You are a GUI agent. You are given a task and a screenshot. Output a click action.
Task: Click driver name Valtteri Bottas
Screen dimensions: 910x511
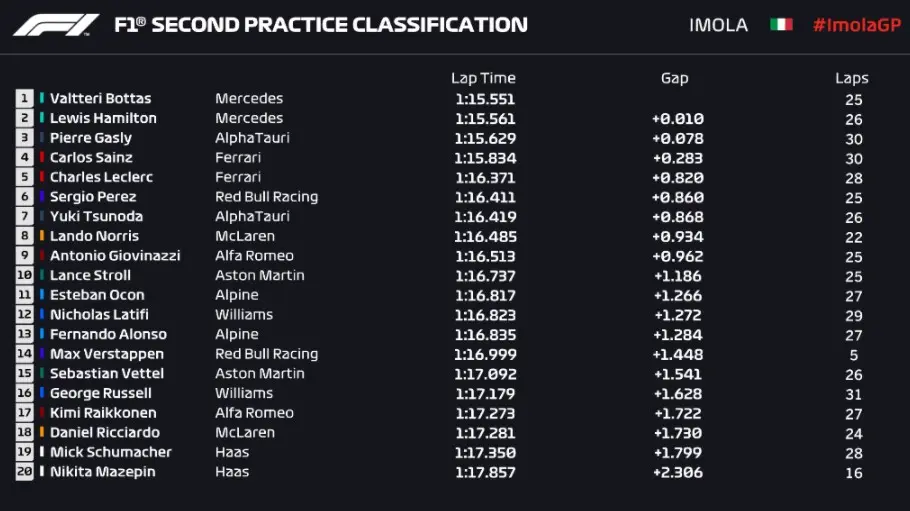click(100, 98)
